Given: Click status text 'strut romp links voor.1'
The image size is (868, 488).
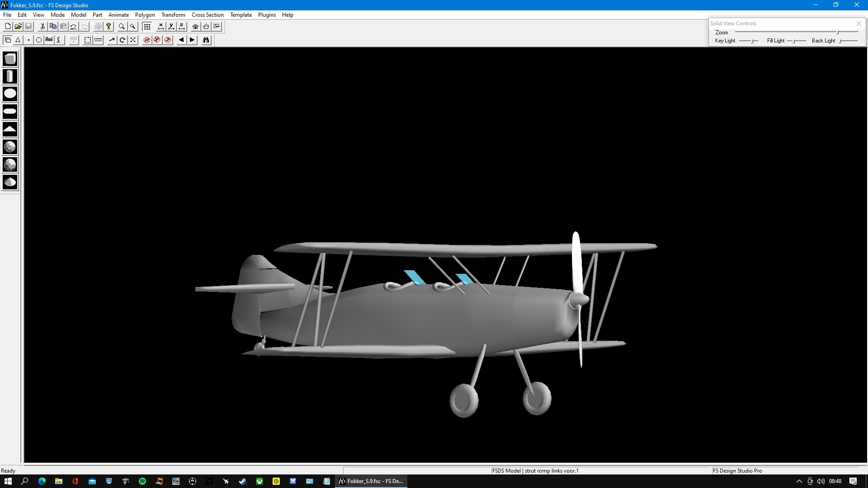Looking at the screenshot, I should [552, 470].
